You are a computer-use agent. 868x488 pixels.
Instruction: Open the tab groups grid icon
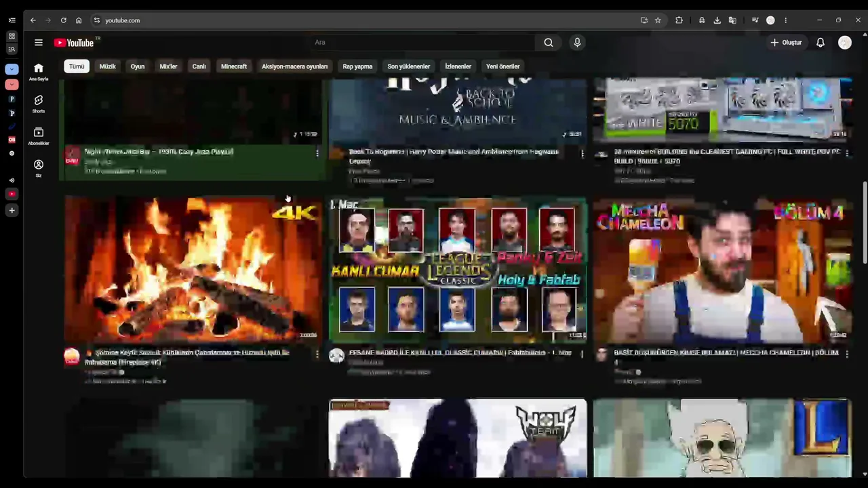[x=12, y=36]
